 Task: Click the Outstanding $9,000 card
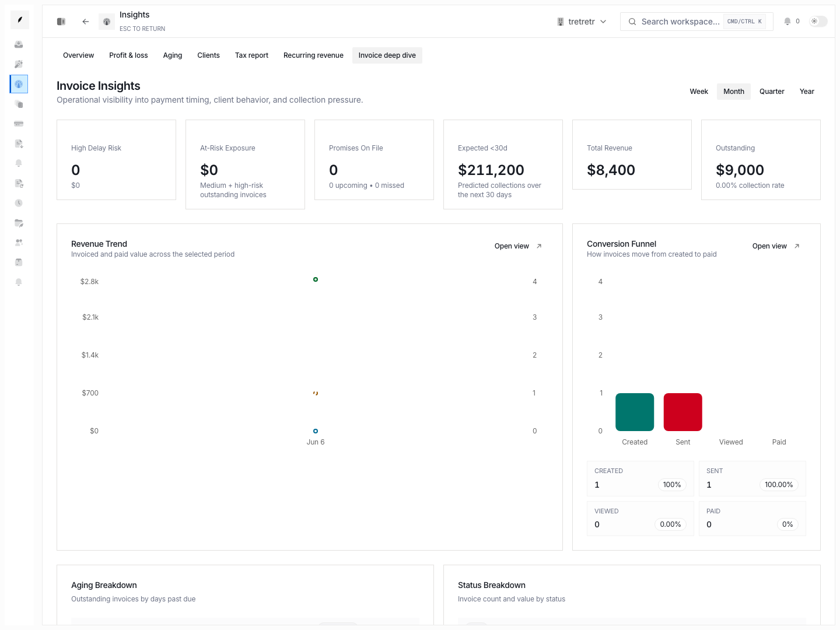coord(761,160)
